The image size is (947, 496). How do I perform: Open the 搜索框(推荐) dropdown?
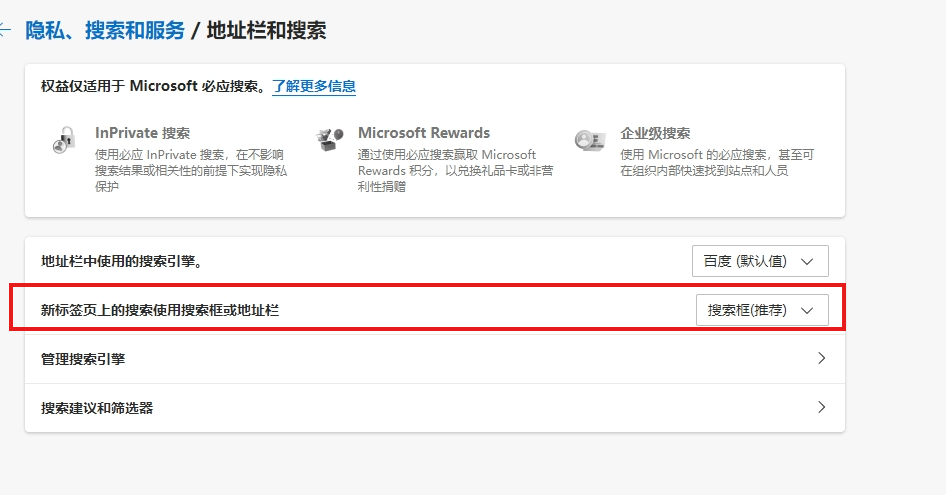point(762,310)
